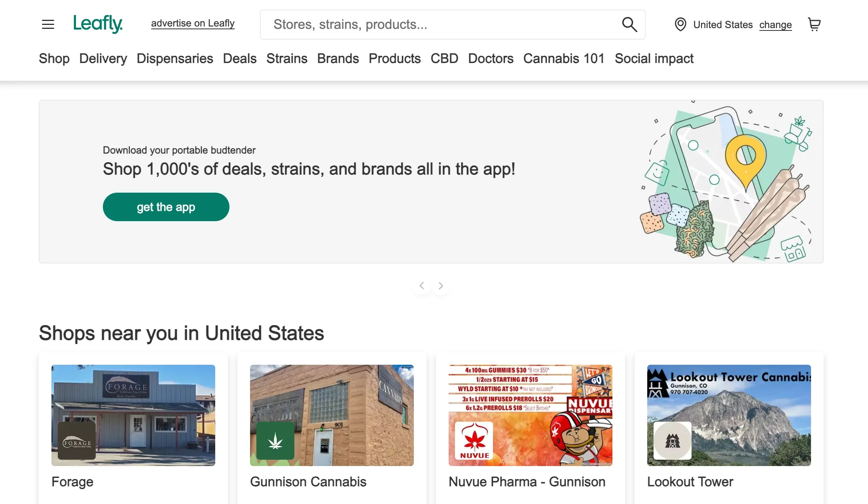Click the Lookout Tower logo badge
Image resolution: width=868 pixels, height=504 pixels.
tap(673, 440)
